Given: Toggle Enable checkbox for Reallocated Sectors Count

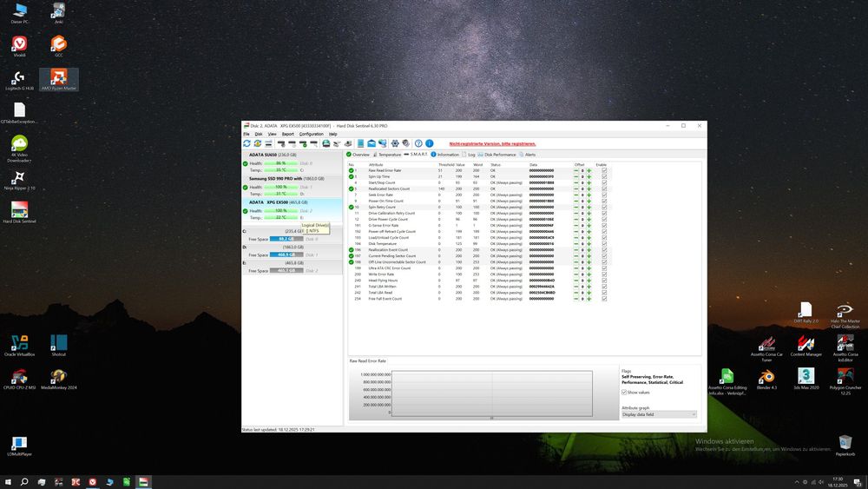Looking at the screenshot, I should [604, 188].
